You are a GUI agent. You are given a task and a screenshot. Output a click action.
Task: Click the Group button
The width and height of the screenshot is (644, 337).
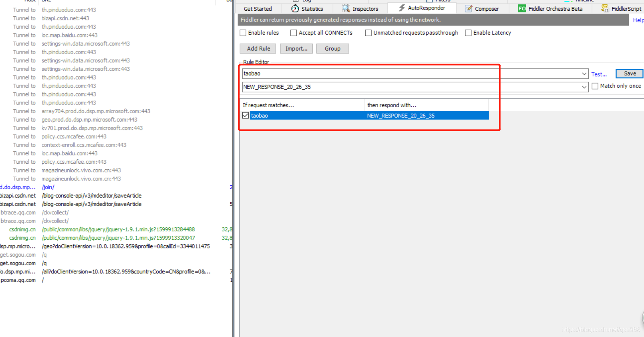(x=333, y=48)
